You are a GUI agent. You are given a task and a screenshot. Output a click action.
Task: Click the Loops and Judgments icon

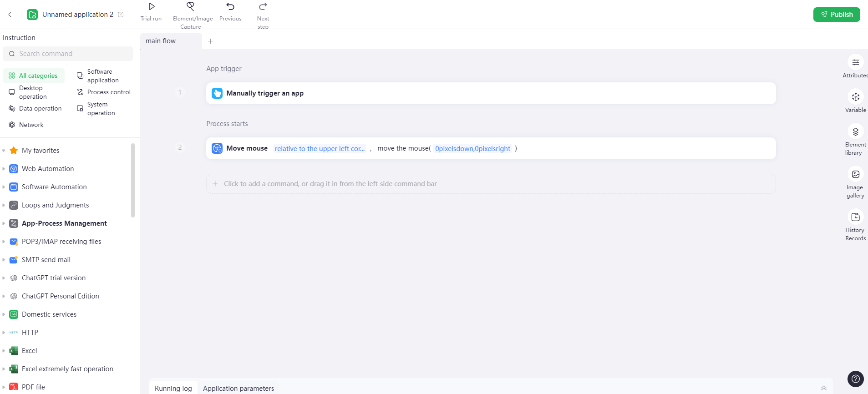[x=14, y=205]
